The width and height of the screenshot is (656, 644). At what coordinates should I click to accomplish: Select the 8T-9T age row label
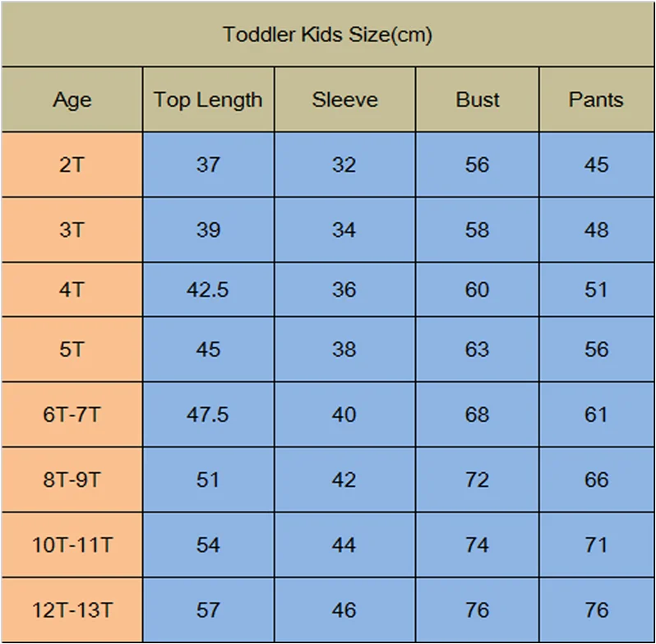click(72, 480)
